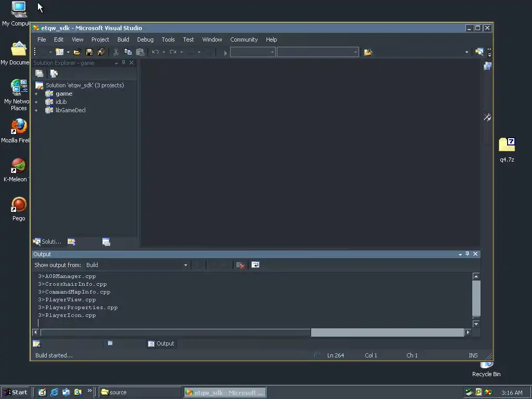The height and width of the screenshot is (399, 532).
Task: Open the Properties icon in Solution Explorer
Action: 39,73
